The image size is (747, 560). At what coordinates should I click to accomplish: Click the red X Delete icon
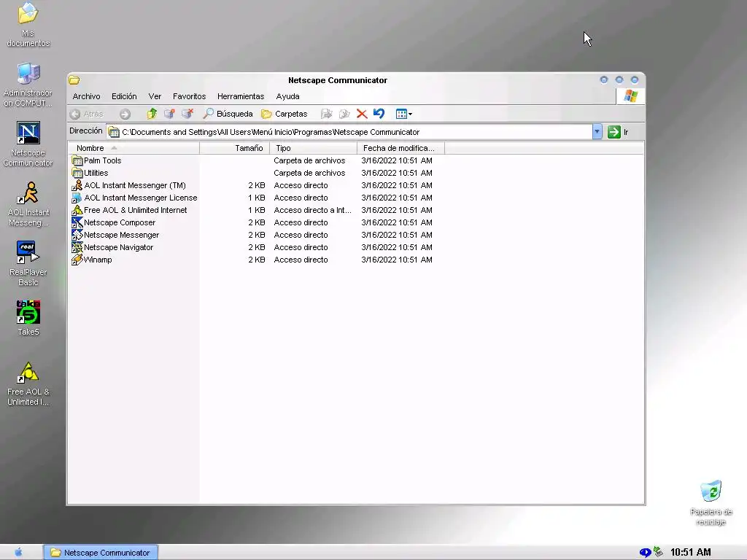tap(362, 114)
